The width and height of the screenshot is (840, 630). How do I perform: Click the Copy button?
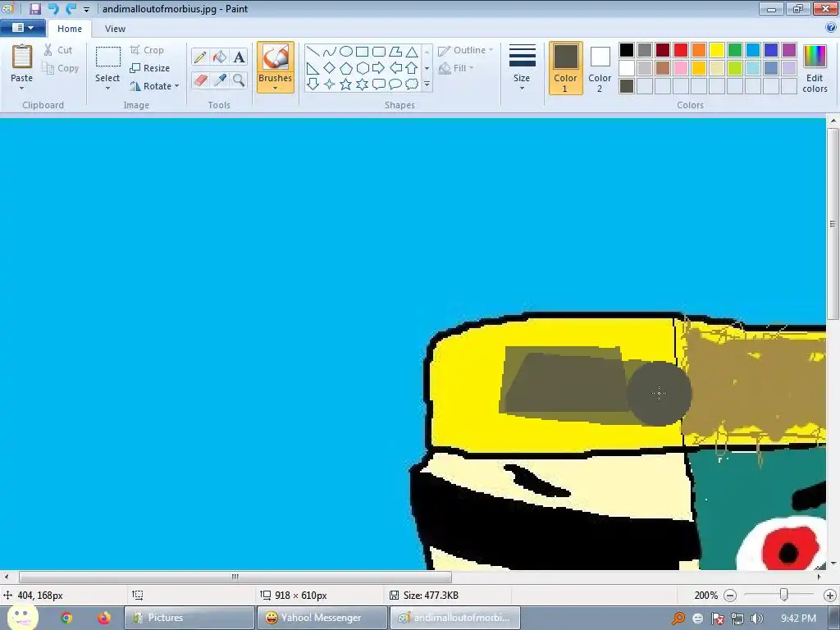point(61,68)
